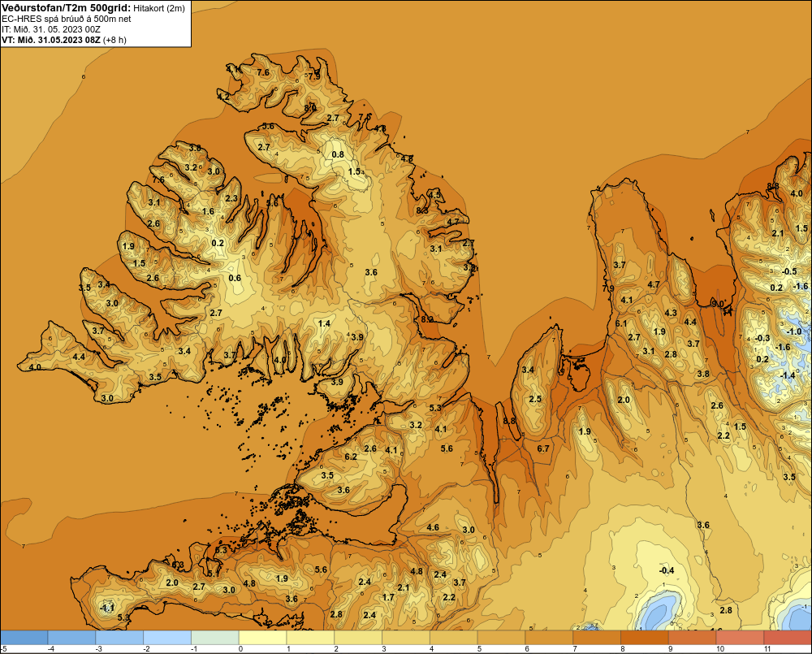This screenshot has height=654, width=812.
Task: Click the 2.3 temperature value
Action: [x=231, y=198]
